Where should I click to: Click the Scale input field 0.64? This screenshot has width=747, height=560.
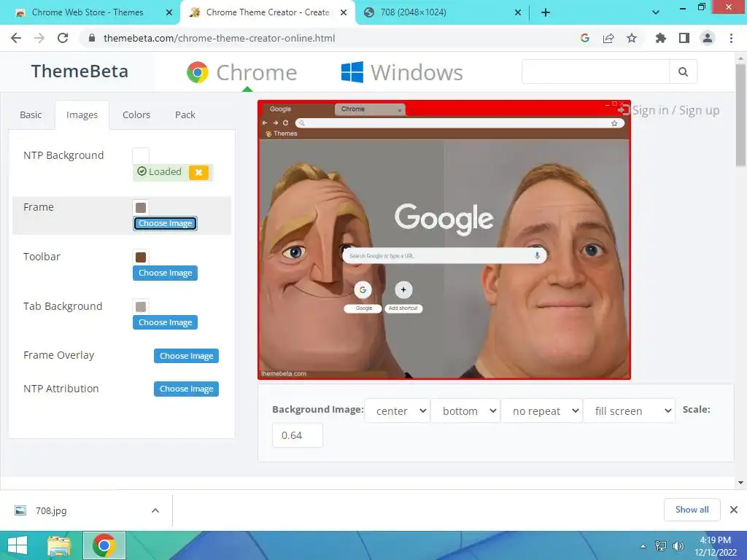pyautogui.click(x=298, y=435)
